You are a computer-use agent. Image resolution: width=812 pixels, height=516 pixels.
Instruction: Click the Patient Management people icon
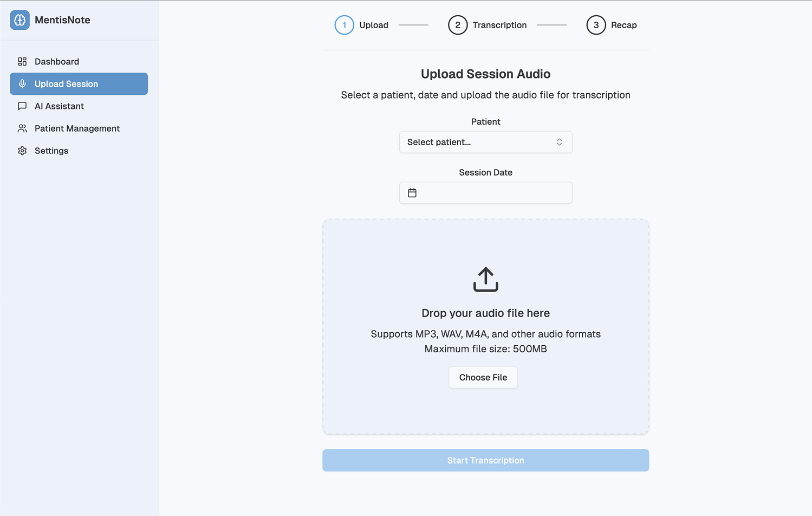(x=22, y=128)
